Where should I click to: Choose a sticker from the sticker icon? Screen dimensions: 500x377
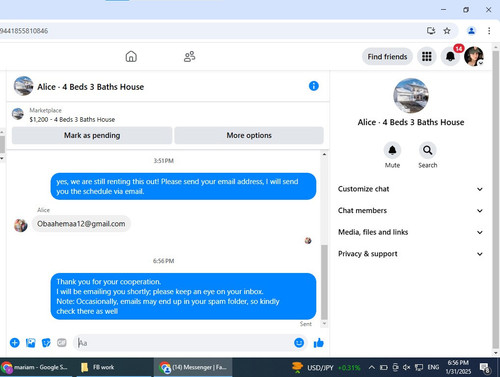46,343
